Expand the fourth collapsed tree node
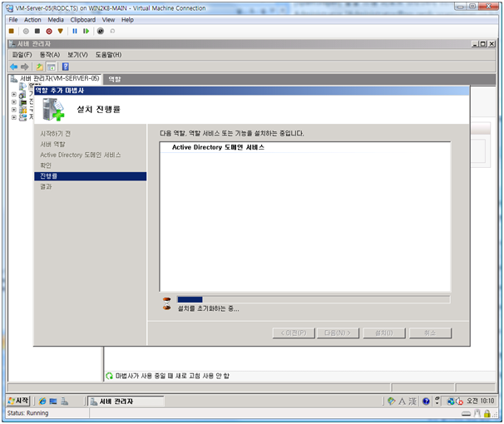 (x=14, y=117)
